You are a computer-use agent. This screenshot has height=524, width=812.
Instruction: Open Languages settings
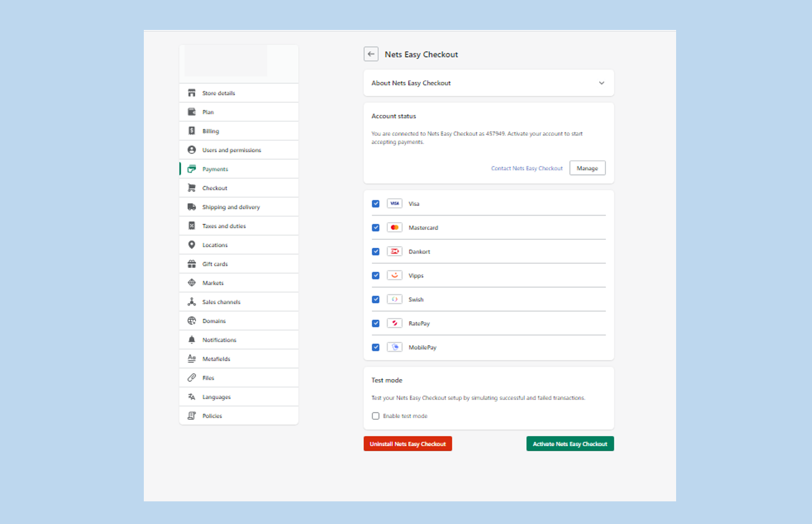pyautogui.click(x=239, y=397)
